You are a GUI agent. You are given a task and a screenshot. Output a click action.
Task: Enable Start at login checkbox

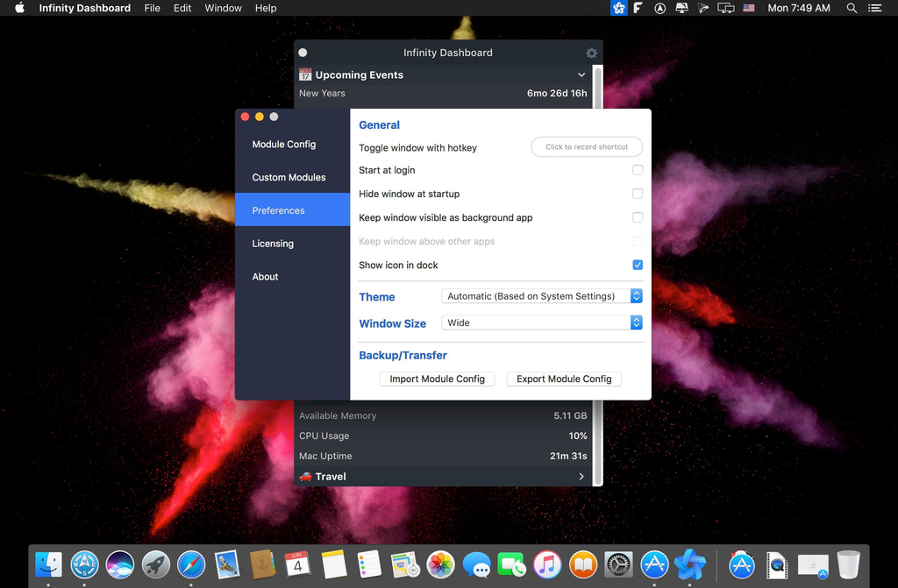pyautogui.click(x=638, y=170)
